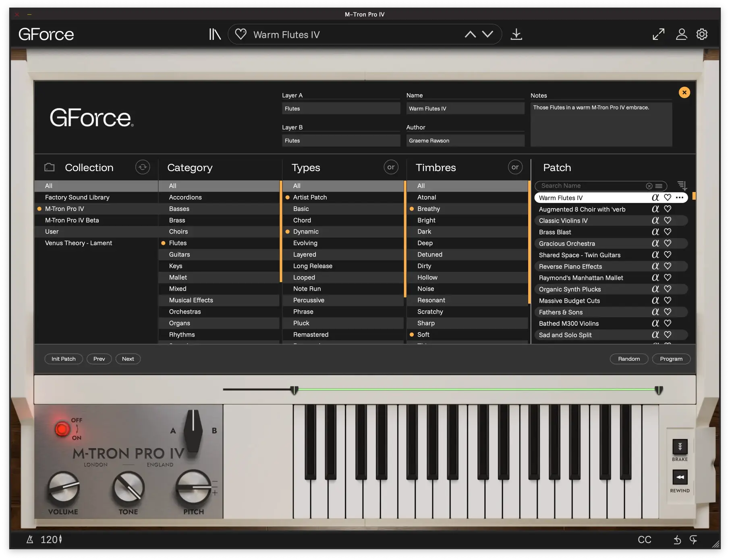730x560 pixels.
Task: Select the Gracious Orchestra patch
Action: [611, 244]
